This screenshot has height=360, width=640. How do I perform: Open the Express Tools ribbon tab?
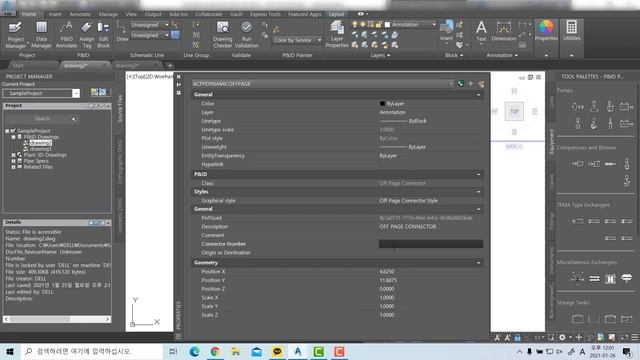(265, 14)
